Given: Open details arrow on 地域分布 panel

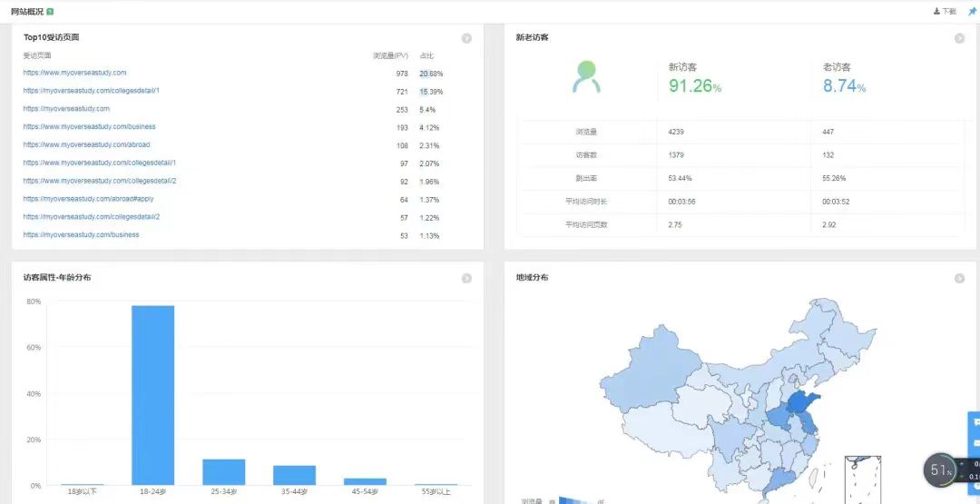Looking at the screenshot, I should 959,278.
